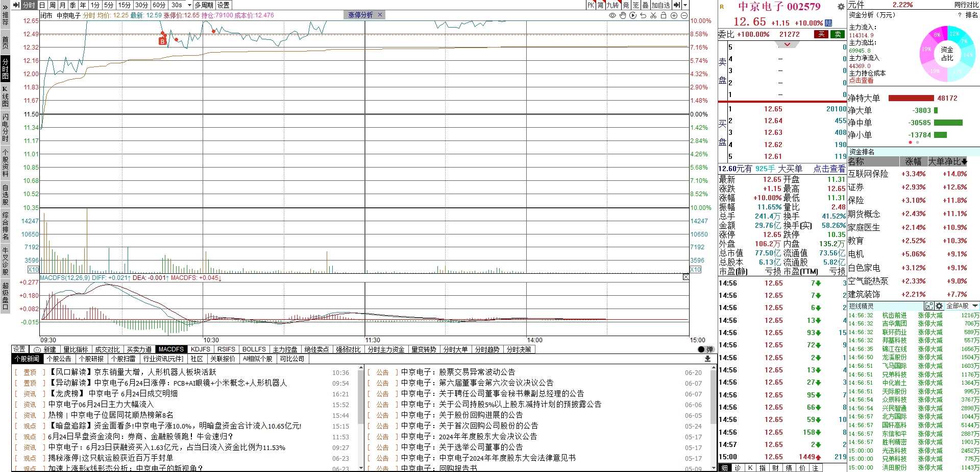Open the top-right toolbar dropdown arrow
The image size is (980, 472).
685,5
